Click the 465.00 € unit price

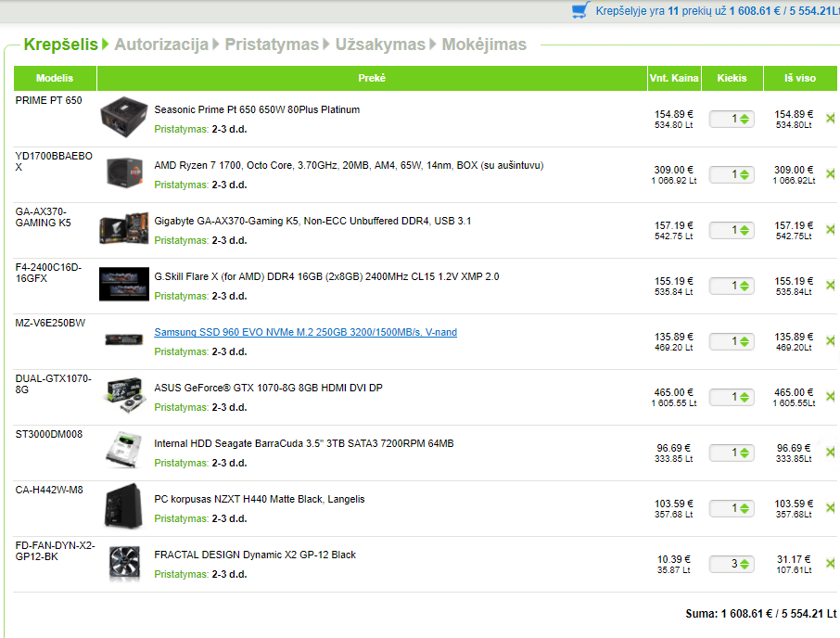pyautogui.click(x=674, y=392)
